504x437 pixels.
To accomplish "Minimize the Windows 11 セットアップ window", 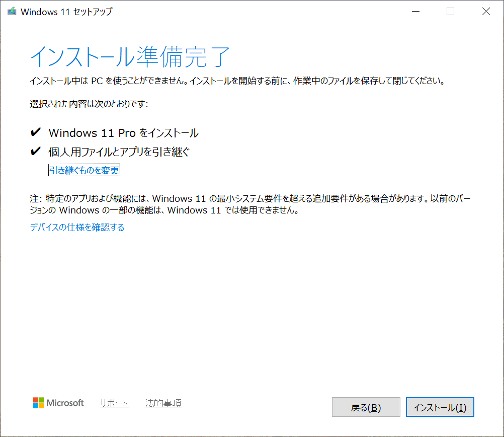I will (x=415, y=12).
